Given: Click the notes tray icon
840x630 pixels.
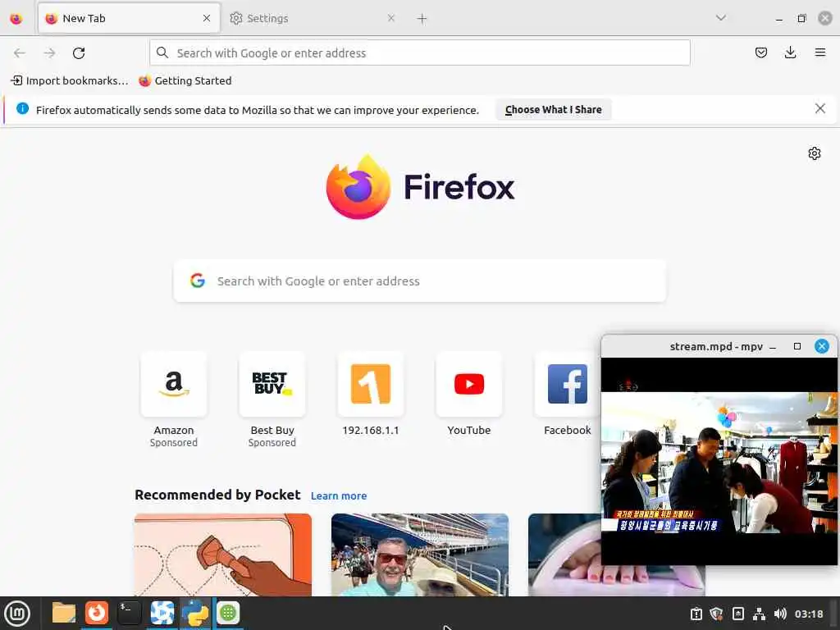Looking at the screenshot, I should click(737, 614).
